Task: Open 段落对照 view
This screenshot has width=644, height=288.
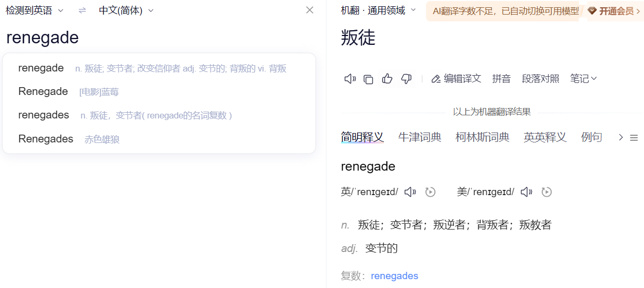Action: coord(540,79)
